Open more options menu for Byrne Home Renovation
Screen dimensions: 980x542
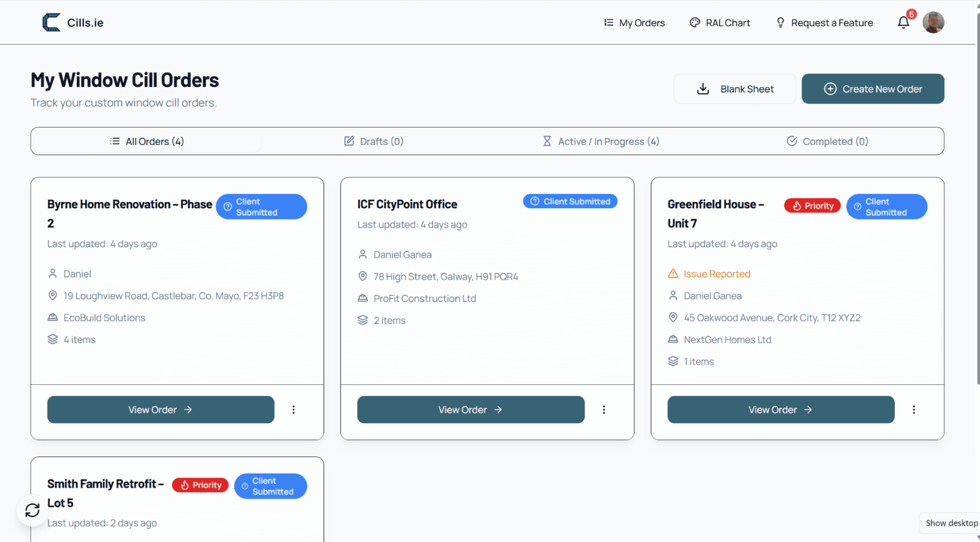point(293,410)
